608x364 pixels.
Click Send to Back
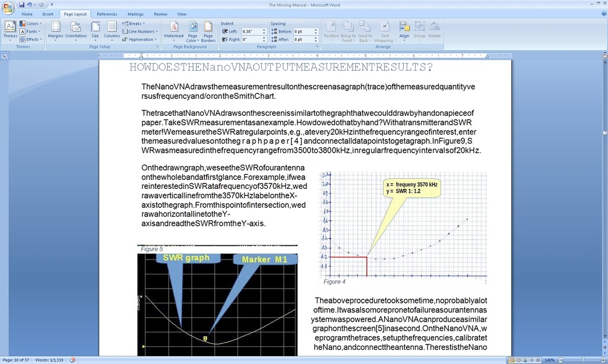tap(365, 31)
